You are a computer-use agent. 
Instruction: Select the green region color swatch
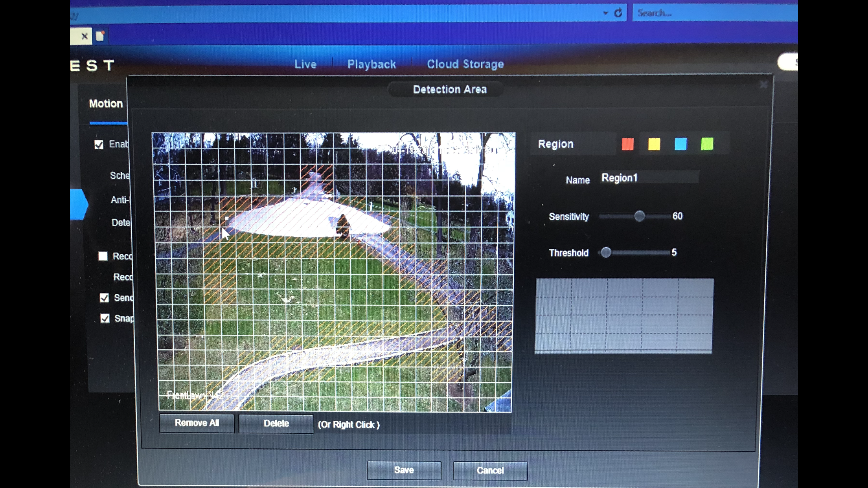pos(707,144)
